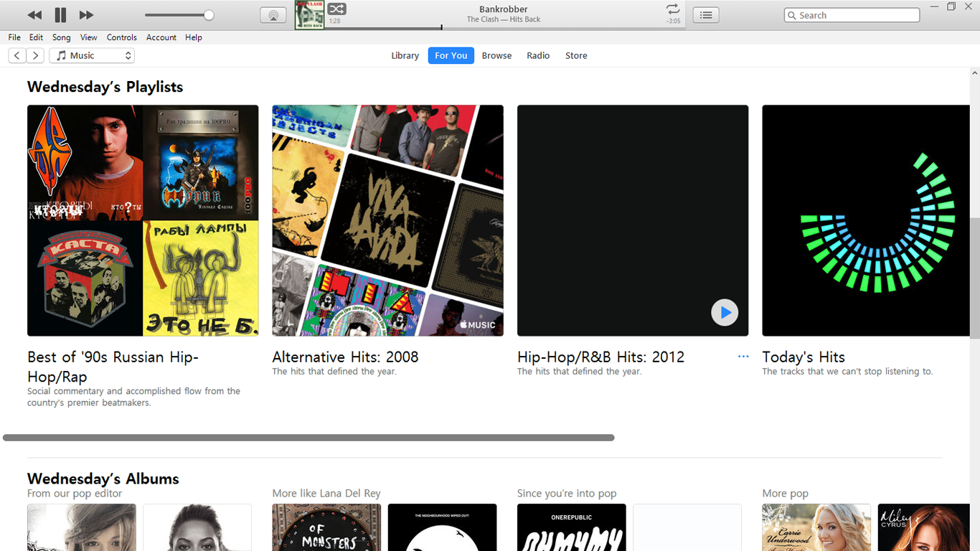Play Hip-Hop/R&B Hits: 2012 with play button

pos(725,312)
